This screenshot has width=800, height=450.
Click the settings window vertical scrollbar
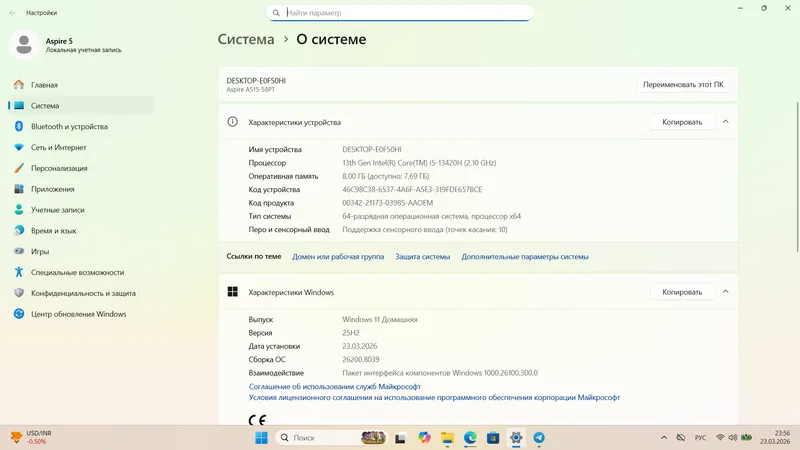tap(797, 176)
